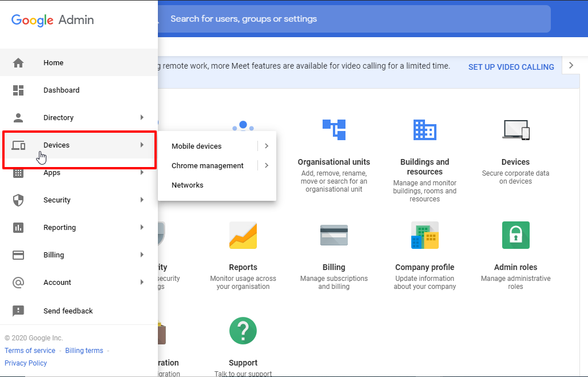Image resolution: width=588 pixels, height=377 pixels.
Task: Expand the Account submenu arrow
Action: [142, 282]
